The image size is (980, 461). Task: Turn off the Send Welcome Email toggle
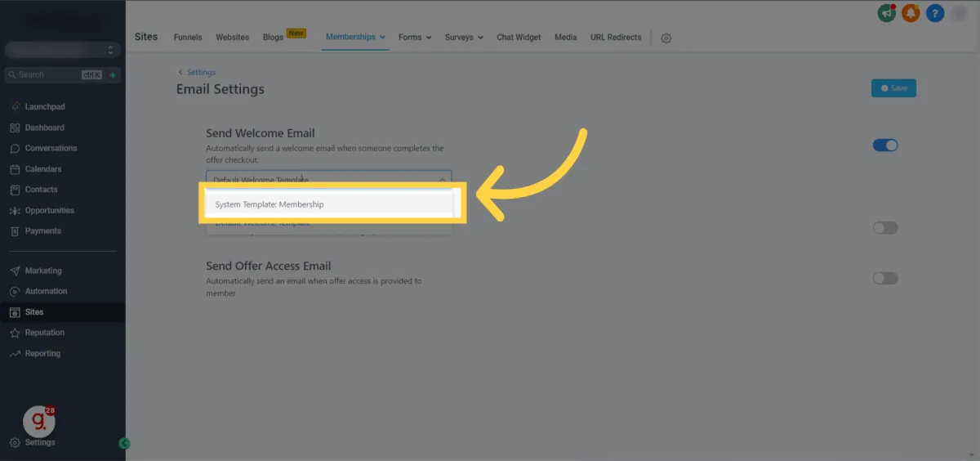click(885, 145)
